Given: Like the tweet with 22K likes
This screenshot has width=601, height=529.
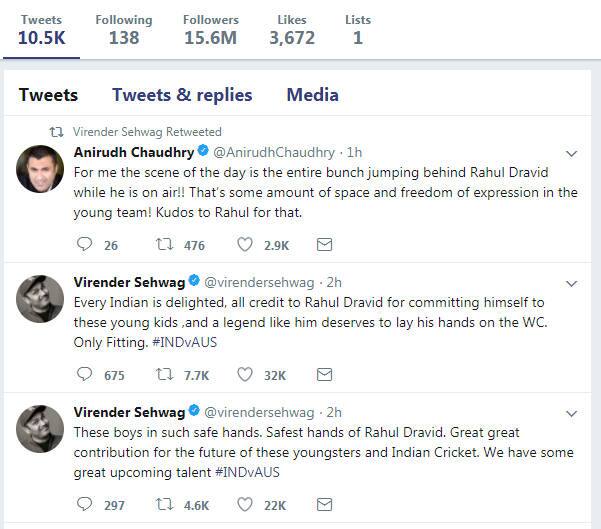Looking at the screenshot, I should [245, 505].
